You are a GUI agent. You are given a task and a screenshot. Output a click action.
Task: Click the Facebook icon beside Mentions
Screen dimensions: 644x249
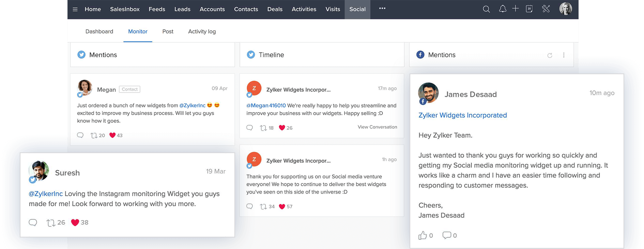tap(420, 55)
